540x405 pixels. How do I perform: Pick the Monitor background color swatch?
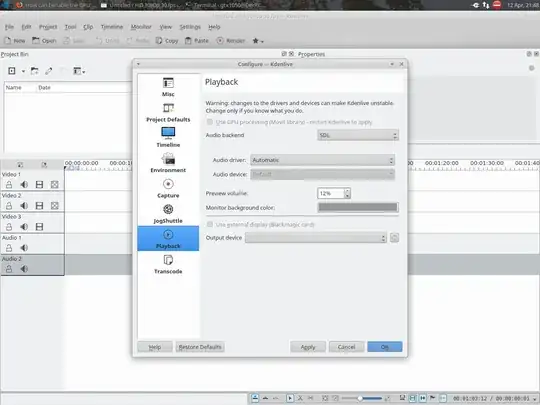pos(358,207)
